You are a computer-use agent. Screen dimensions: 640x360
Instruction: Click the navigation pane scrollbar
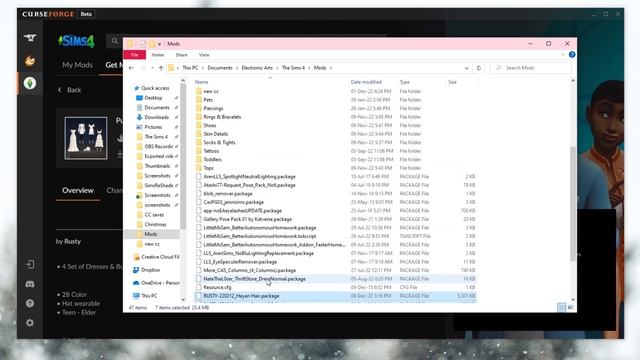183,155
